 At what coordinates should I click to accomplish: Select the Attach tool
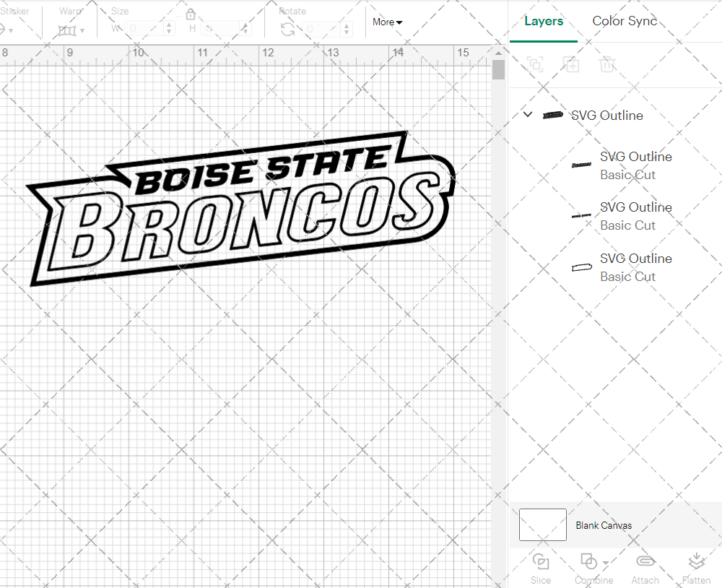tap(645, 569)
